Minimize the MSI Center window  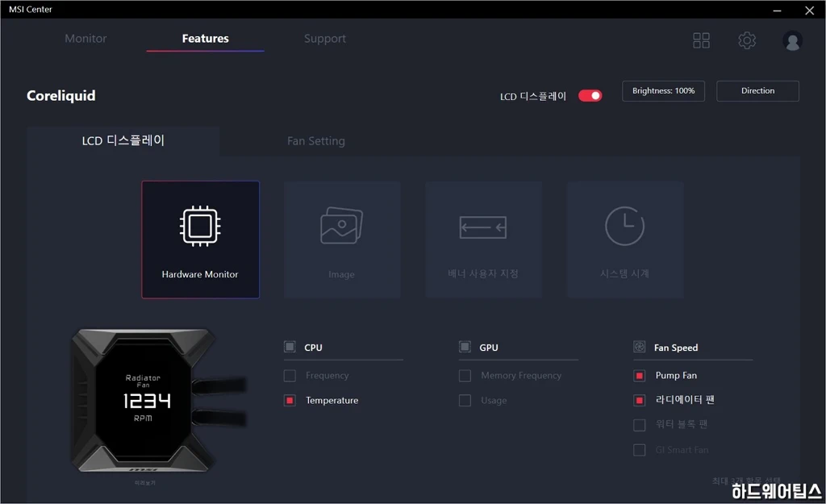point(777,10)
